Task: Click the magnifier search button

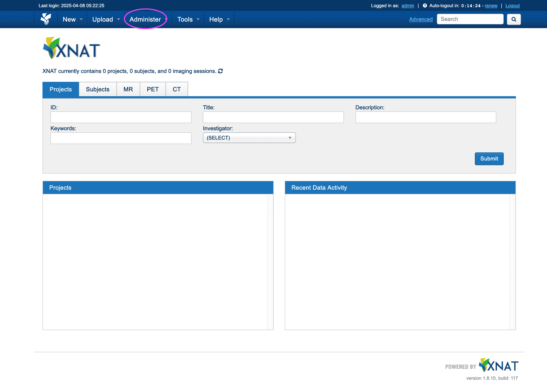Action: [x=514, y=19]
